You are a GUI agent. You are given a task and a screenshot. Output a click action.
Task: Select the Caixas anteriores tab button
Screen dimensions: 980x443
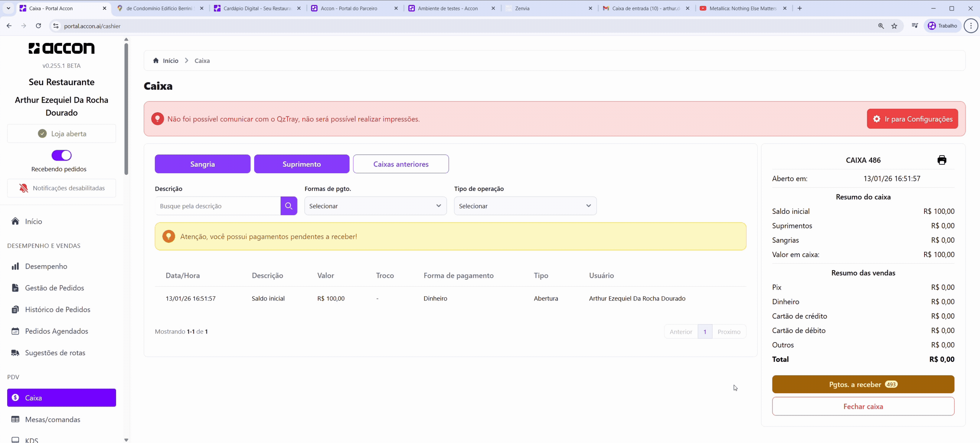[x=401, y=164]
